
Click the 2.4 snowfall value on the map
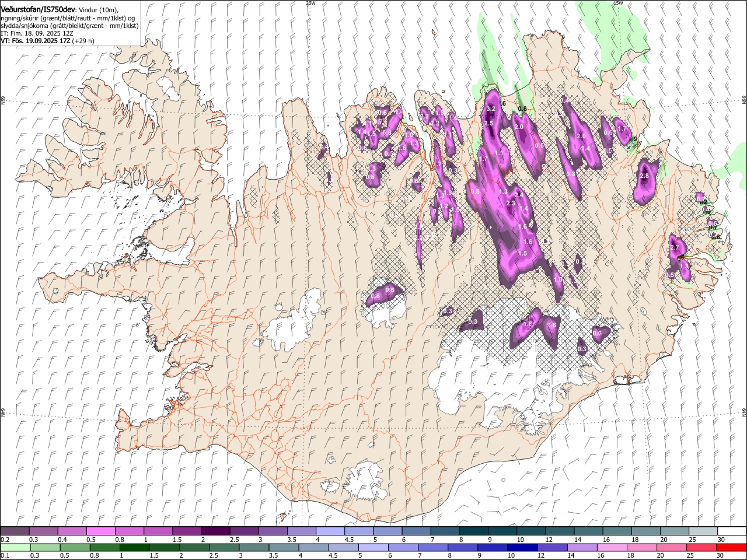518,195
